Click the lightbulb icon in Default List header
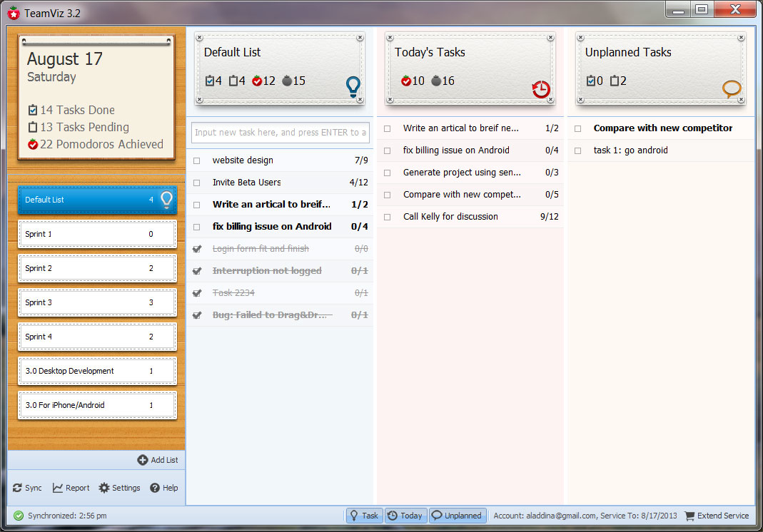The height and width of the screenshot is (532, 763). click(x=353, y=86)
